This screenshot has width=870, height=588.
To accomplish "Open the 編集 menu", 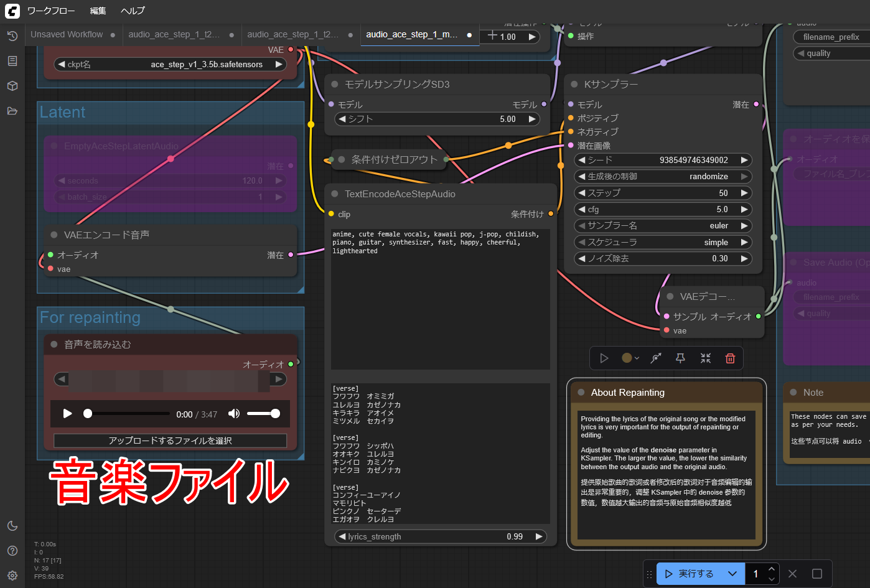I will pyautogui.click(x=98, y=11).
